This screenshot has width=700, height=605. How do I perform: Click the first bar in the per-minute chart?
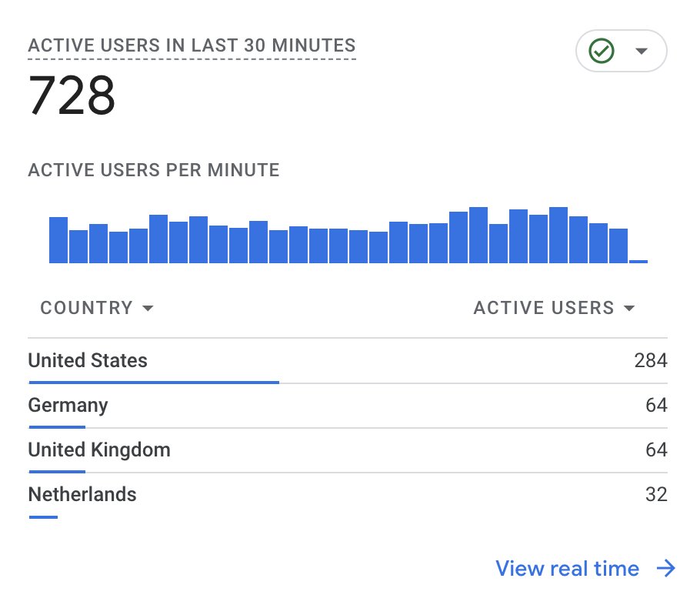point(58,240)
